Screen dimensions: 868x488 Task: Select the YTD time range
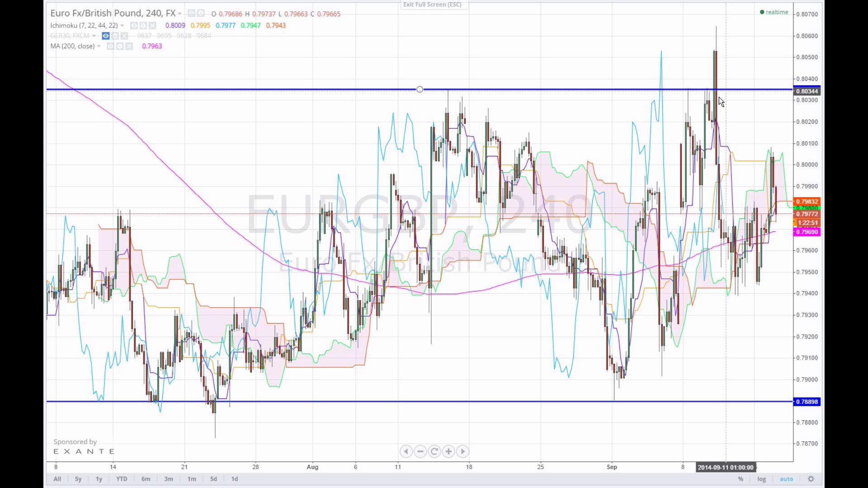122,479
